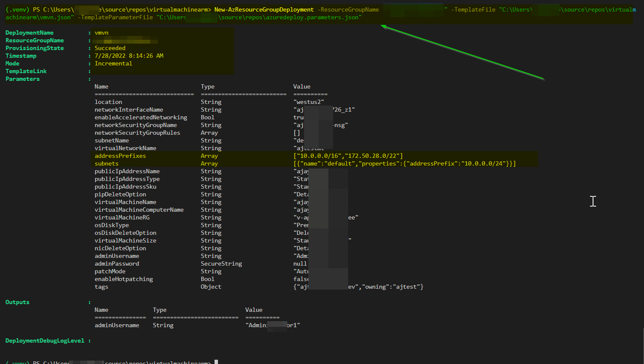Click the 'publicIpAddressSku' parameter name
This screenshot has height=364, width=644.
click(125, 187)
